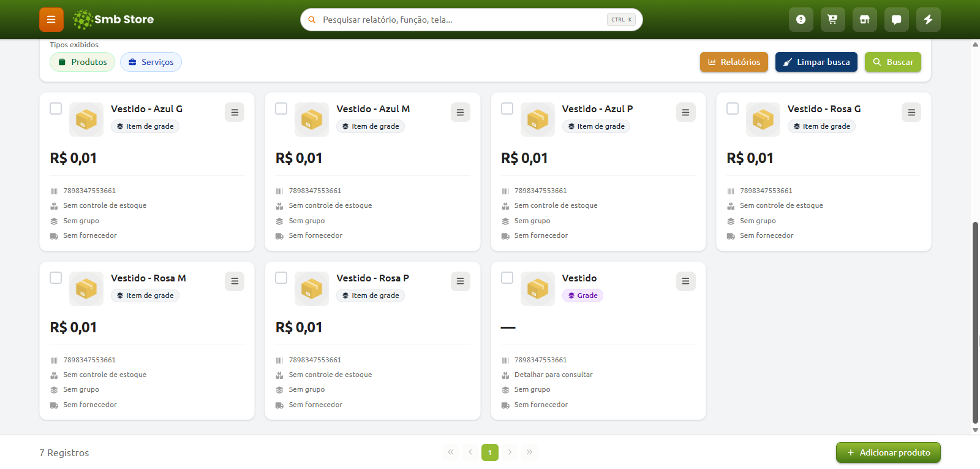980x469 pixels.
Task: Click the green Buscar button
Action: [893, 62]
